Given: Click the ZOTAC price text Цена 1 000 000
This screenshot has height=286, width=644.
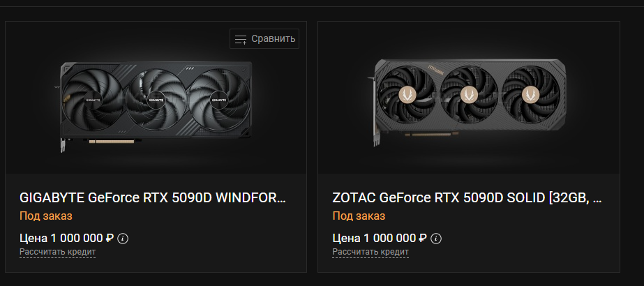Looking at the screenshot, I should (375, 238).
